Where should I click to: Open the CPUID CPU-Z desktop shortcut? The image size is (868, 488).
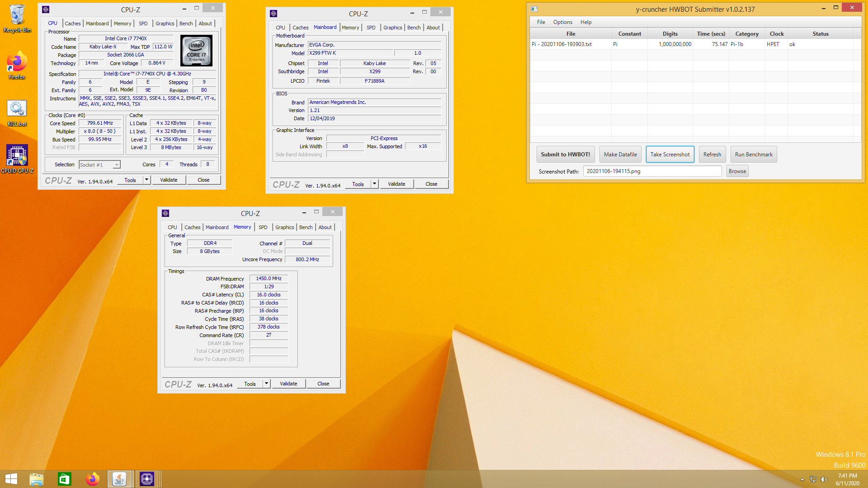(x=17, y=159)
